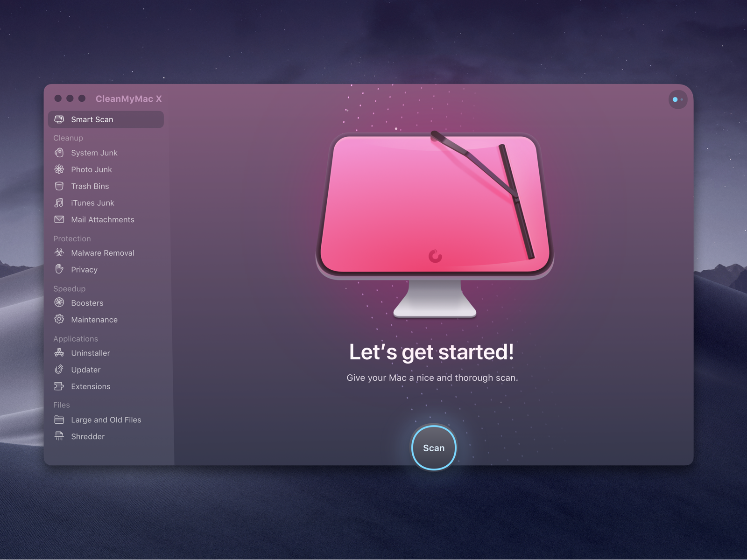Open the assistant dot button at top right
This screenshot has height=560, width=747.
[x=677, y=99]
